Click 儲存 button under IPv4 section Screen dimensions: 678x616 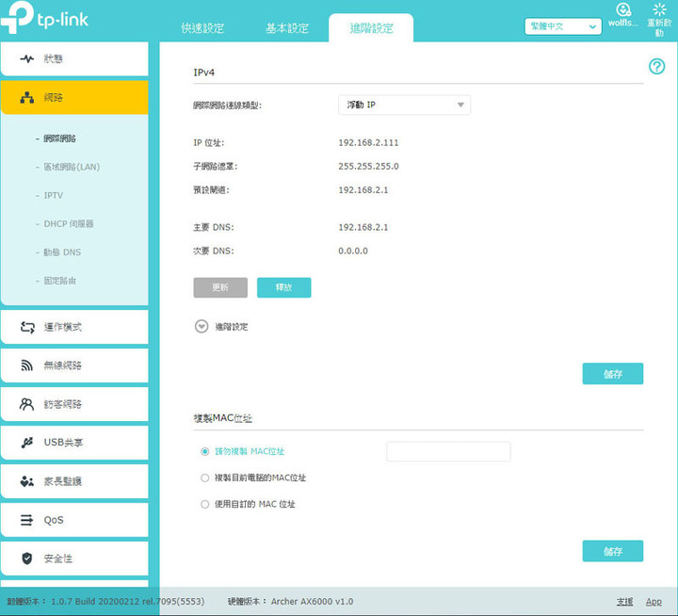pos(613,374)
